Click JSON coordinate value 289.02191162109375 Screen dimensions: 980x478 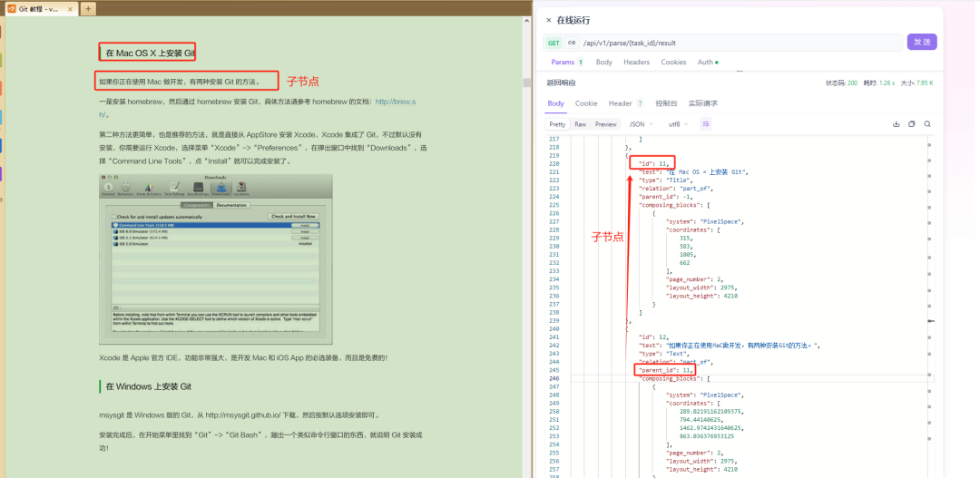(712, 411)
